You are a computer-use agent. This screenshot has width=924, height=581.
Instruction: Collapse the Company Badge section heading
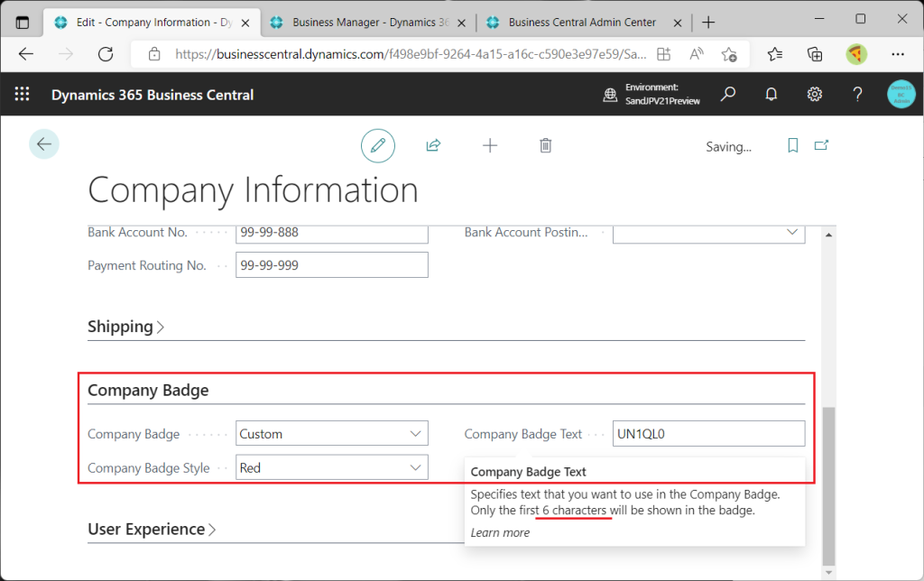click(148, 390)
